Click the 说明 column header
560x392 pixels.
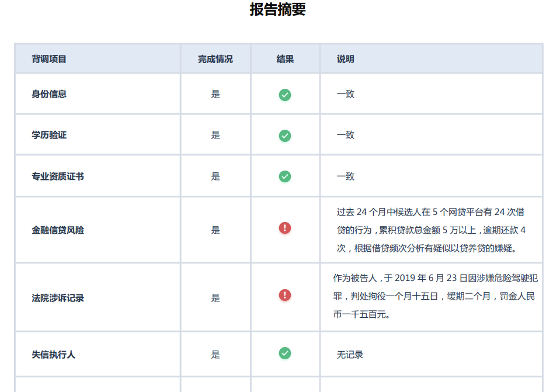coord(345,59)
